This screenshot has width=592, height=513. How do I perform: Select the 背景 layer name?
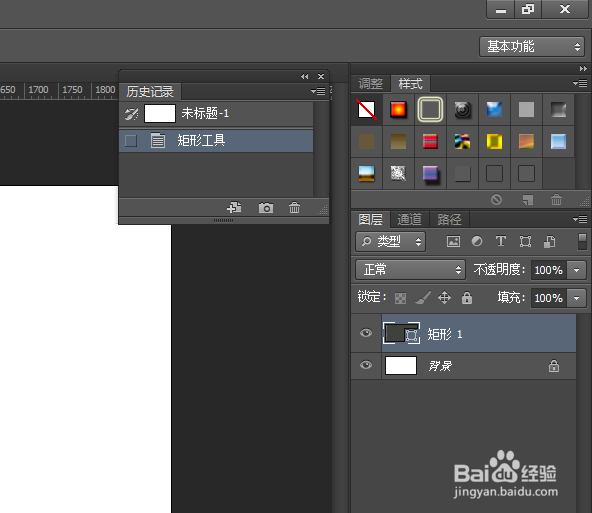point(440,366)
